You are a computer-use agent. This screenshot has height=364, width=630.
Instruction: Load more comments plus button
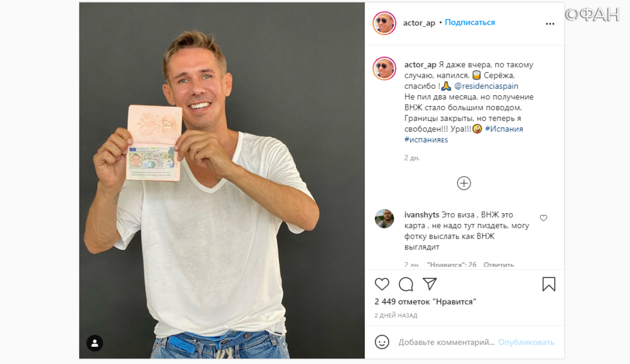click(464, 183)
